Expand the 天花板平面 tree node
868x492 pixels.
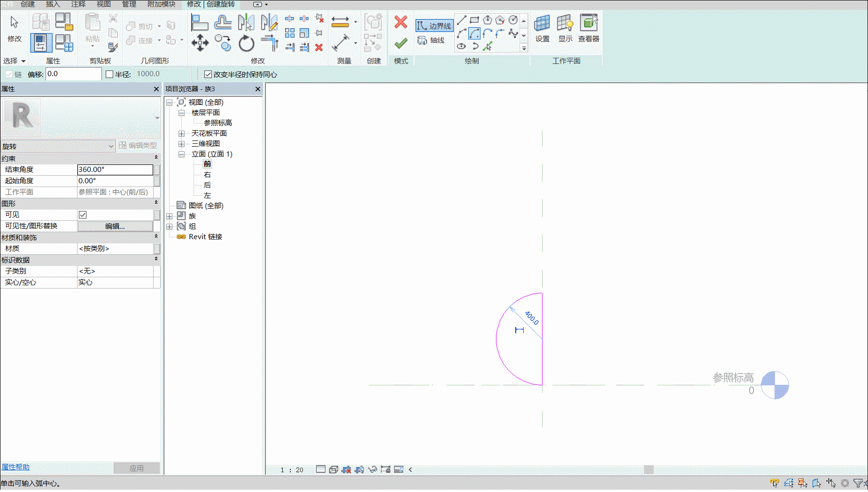[181, 133]
